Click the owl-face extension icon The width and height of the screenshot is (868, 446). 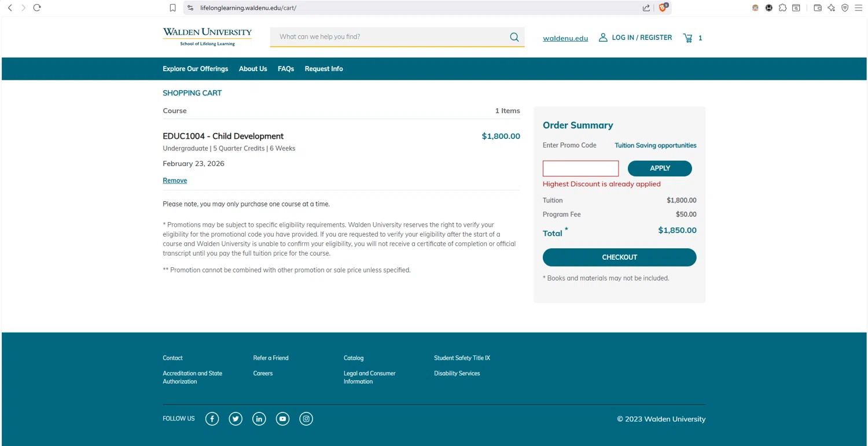tap(755, 8)
